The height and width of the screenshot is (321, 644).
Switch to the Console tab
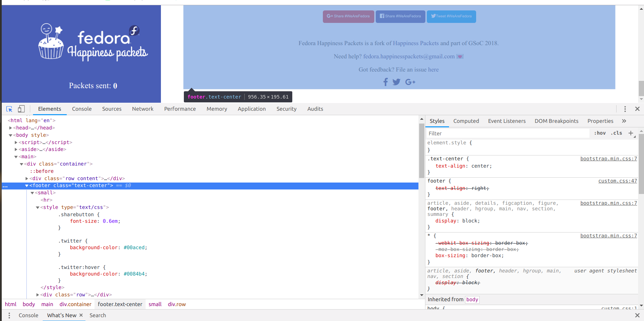[x=82, y=109]
